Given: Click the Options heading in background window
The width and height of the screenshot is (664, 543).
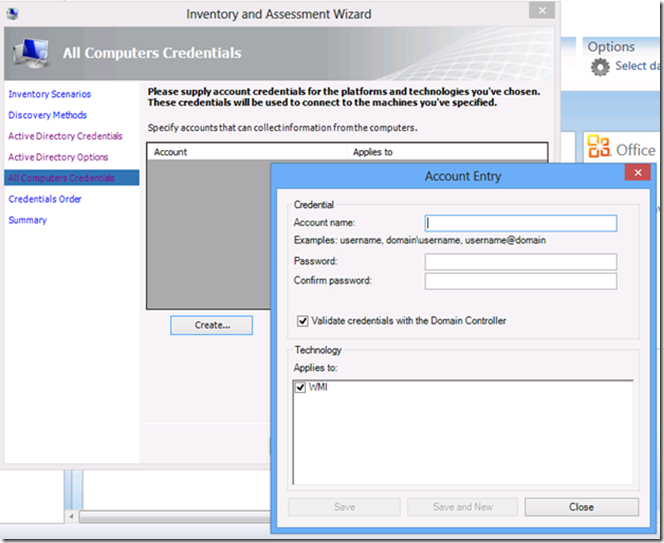Looking at the screenshot, I should [x=611, y=47].
